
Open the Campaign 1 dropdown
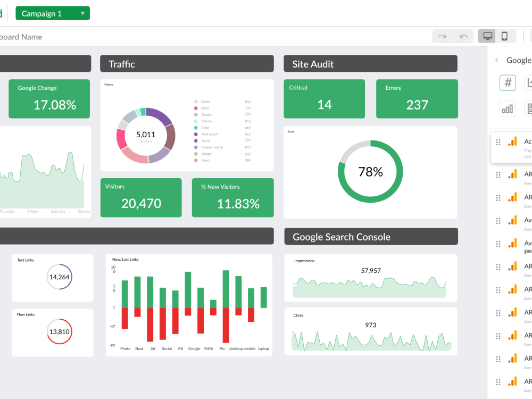(x=53, y=13)
